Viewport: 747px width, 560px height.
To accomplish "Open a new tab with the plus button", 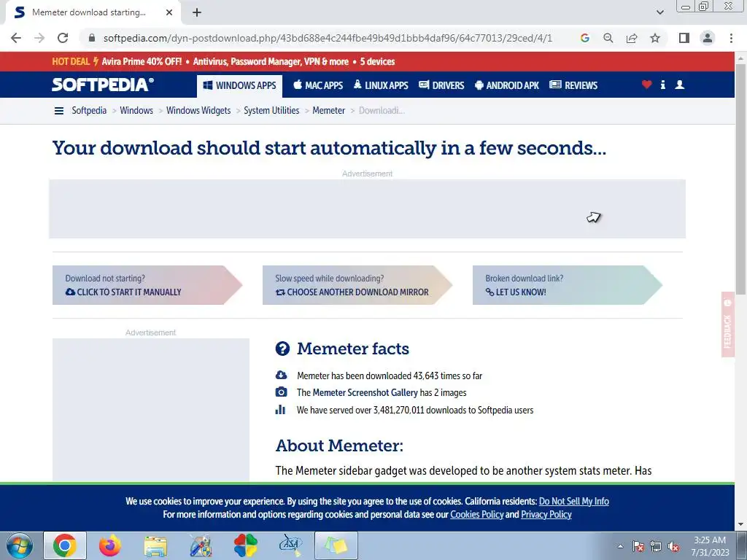I will point(197,12).
